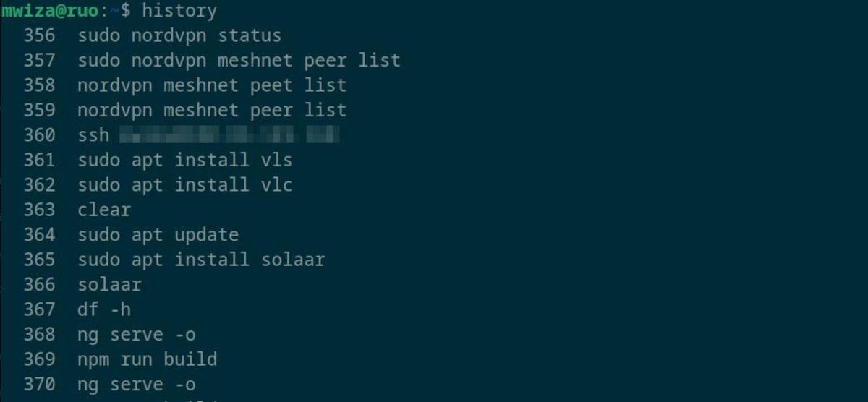
Task: Click the 'history' command at the prompt
Action: pyautogui.click(x=179, y=11)
